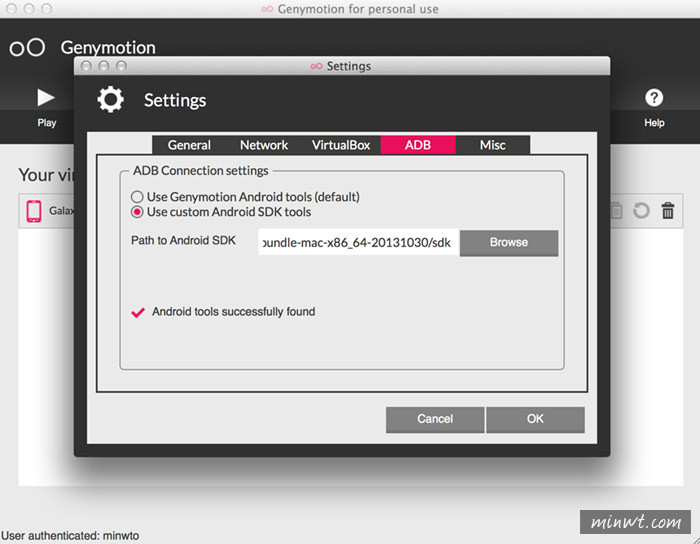
Task: Cancel the Settings dialog
Action: tap(435, 419)
